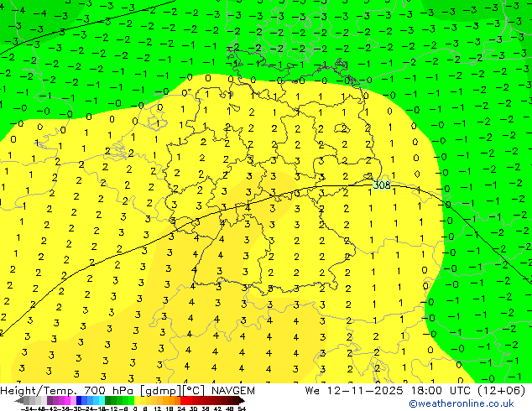Click the dark blue swatch above legend value -30
532x411 pixels.
coord(79,400)
